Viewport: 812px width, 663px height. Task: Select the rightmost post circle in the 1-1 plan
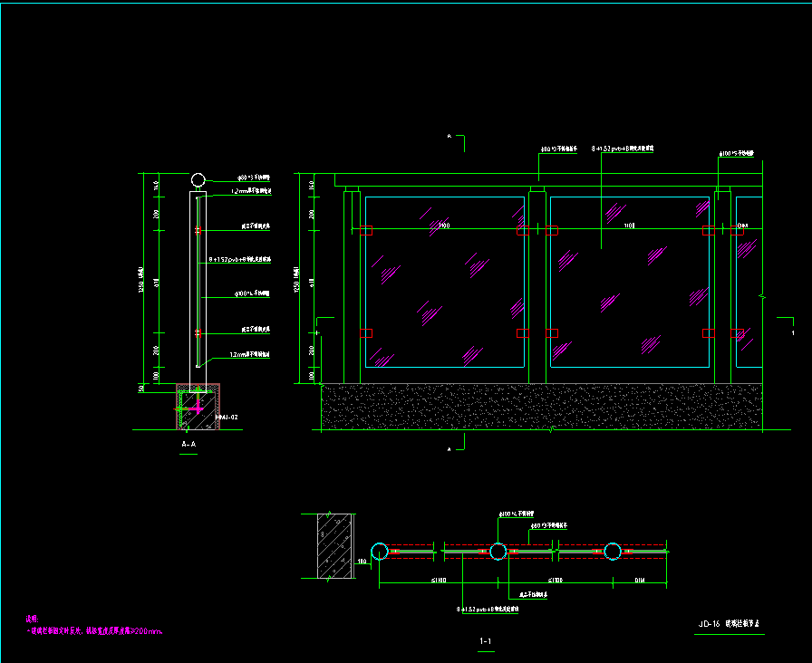614,551
